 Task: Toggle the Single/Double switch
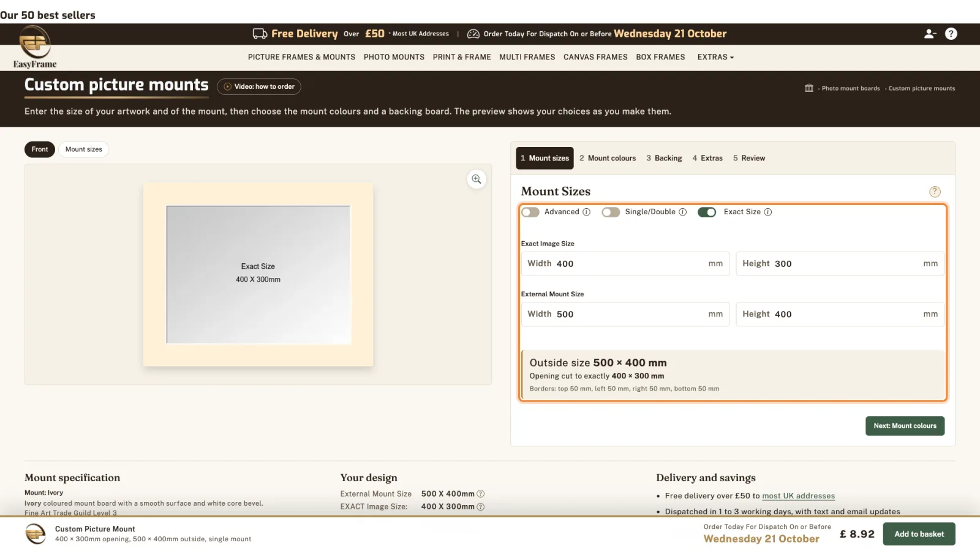coord(611,212)
